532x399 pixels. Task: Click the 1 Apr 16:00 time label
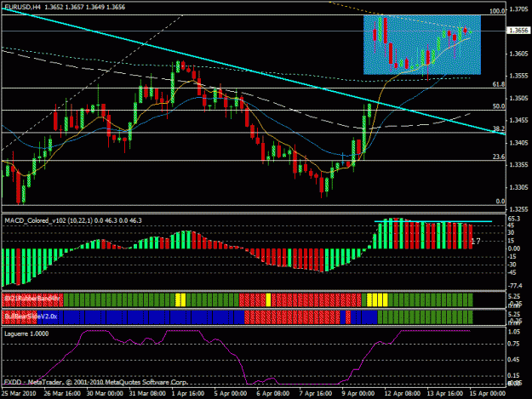click(188, 393)
